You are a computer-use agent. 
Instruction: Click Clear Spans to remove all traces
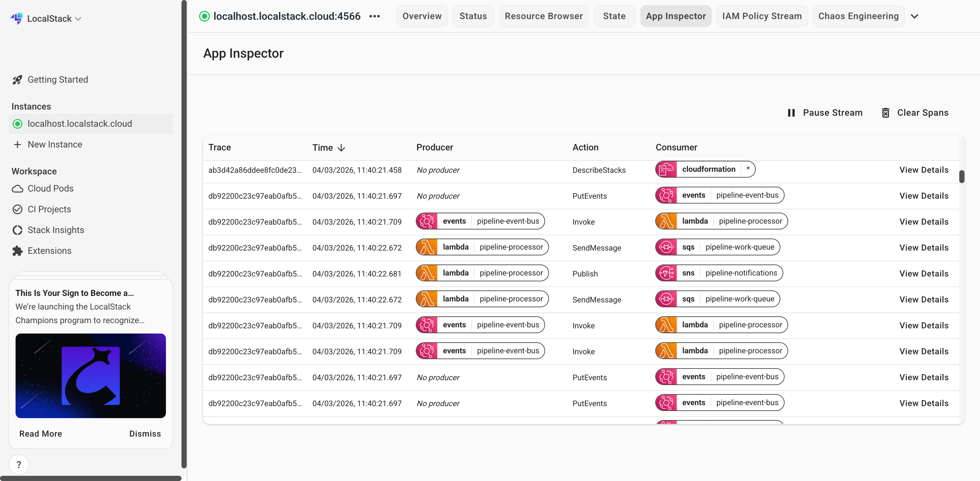[x=915, y=112]
